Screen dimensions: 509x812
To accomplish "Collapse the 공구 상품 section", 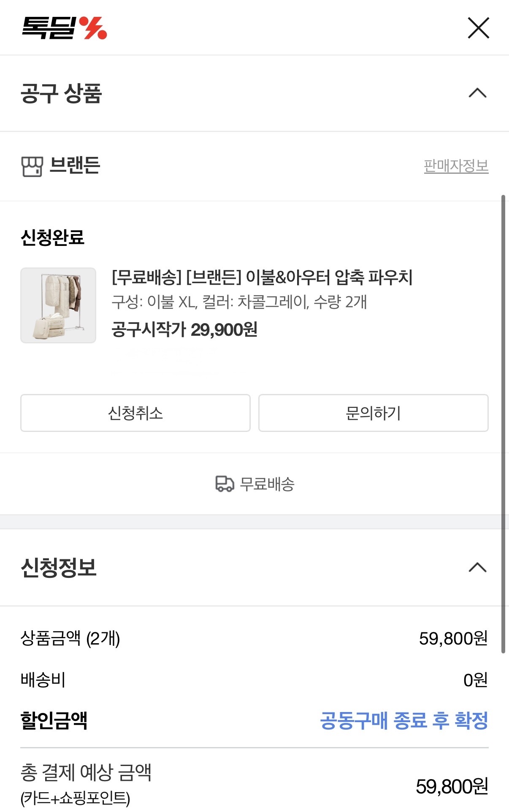I will [x=477, y=93].
